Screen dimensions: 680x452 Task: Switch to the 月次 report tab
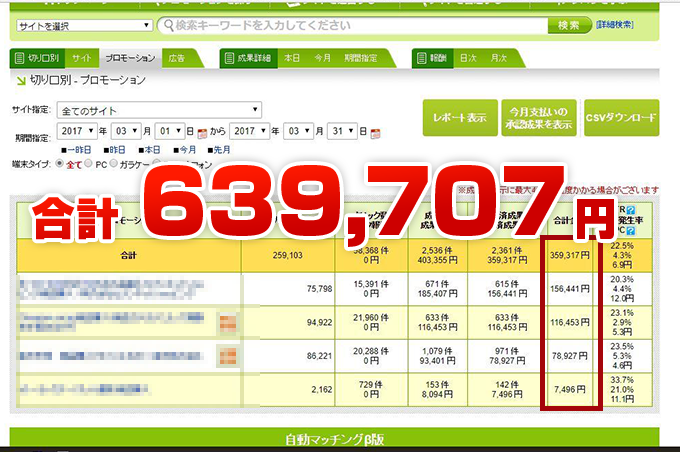tap(496, 58)
